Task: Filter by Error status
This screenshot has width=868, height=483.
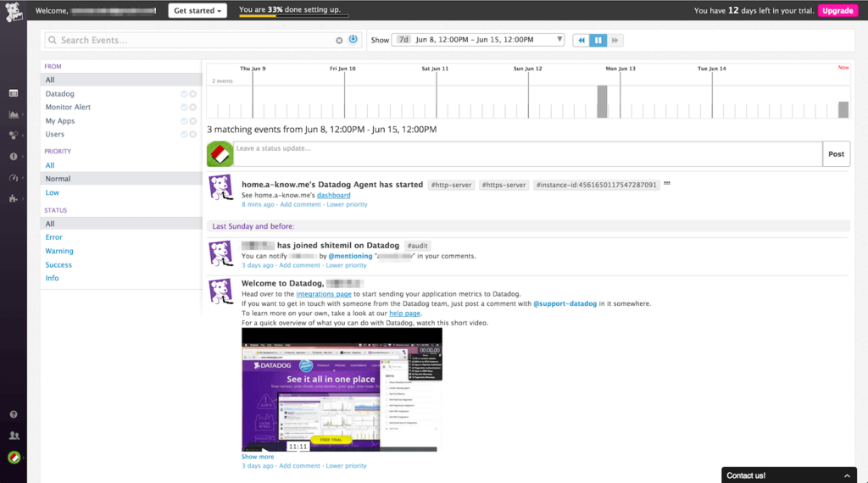Action: (53, 237)
